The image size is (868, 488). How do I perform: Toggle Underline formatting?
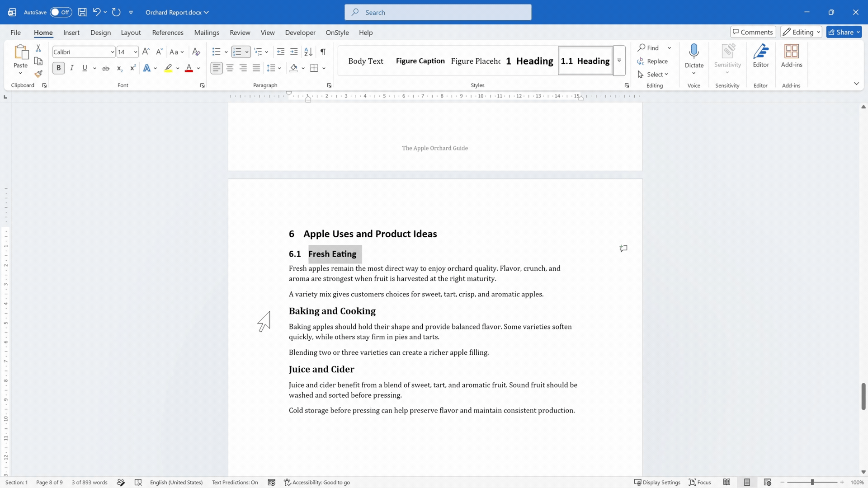pyautogui.click(x=85, y=68)
